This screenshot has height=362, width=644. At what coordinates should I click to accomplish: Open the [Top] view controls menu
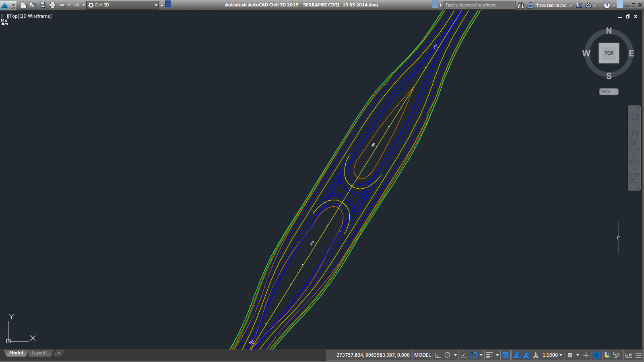click(x=14, y=16)
